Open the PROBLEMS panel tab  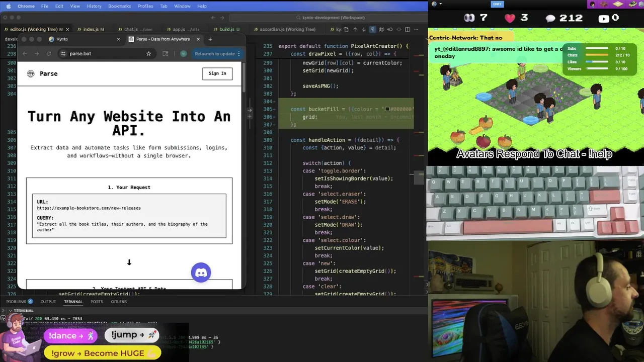click(x=19, y=302)
